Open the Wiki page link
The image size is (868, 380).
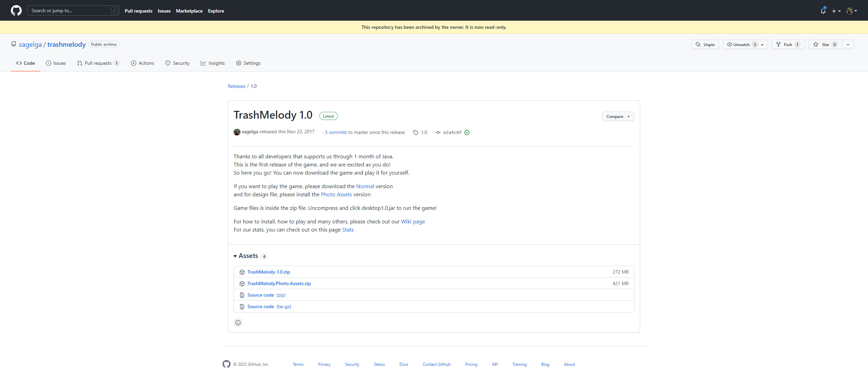(413, 221)
